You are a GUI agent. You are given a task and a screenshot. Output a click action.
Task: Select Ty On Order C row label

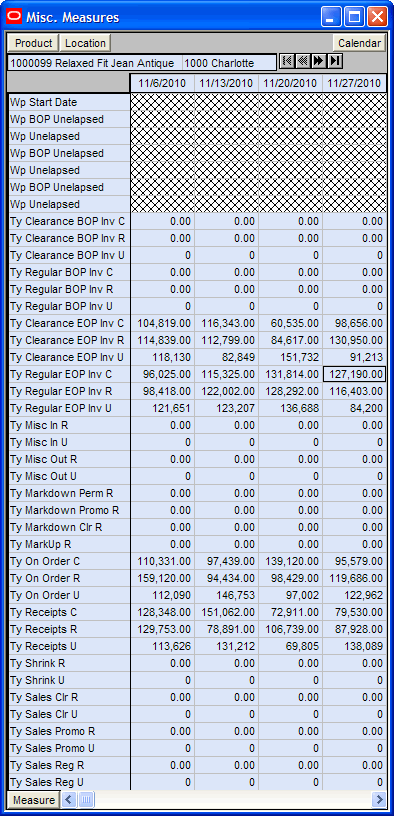click(69, 562)
